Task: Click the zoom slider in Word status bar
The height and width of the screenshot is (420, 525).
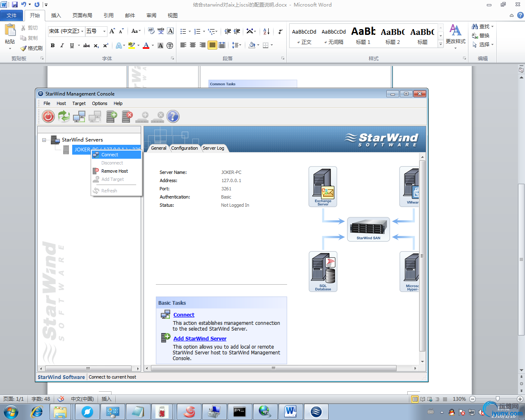Action: (498, 399)
